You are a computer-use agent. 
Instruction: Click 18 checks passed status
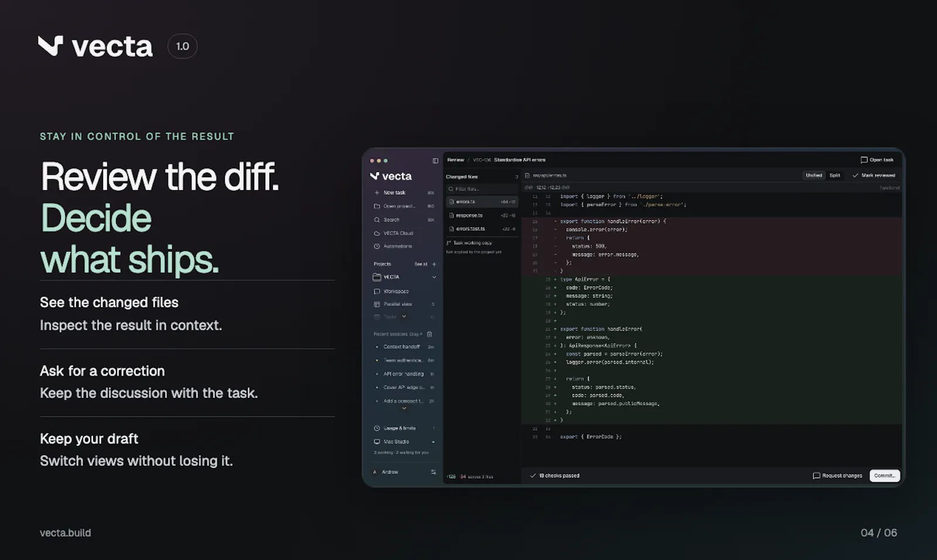tap(555, 476)
